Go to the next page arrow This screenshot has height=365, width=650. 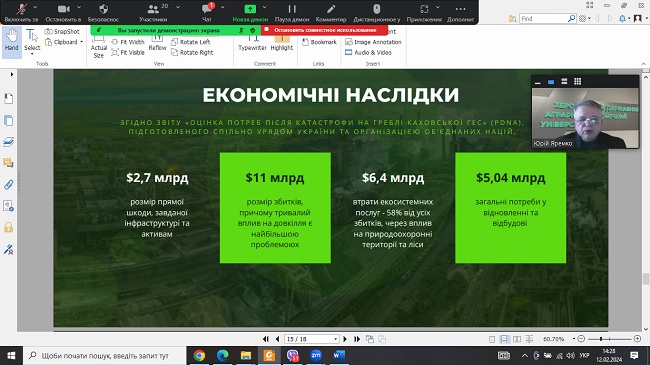point(345,339)
